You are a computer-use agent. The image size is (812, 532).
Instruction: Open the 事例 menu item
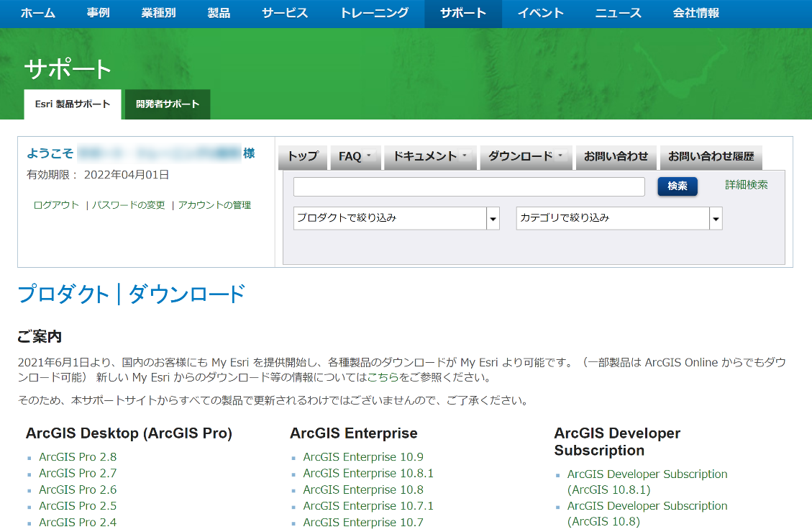tap(99, 13)
